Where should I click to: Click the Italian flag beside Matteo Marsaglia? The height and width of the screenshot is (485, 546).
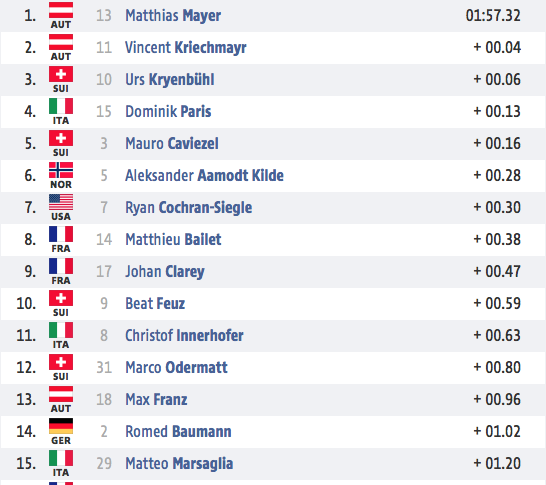point(61,458)
